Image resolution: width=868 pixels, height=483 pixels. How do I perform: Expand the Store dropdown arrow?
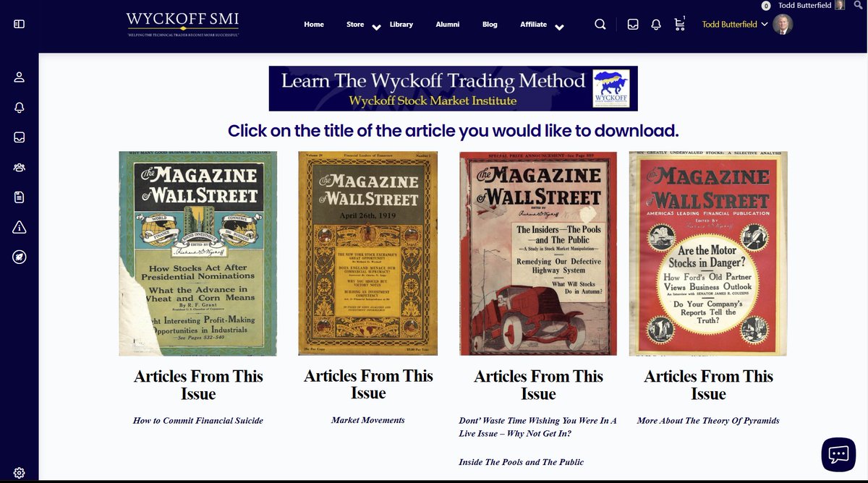click(x=376, y=27)
